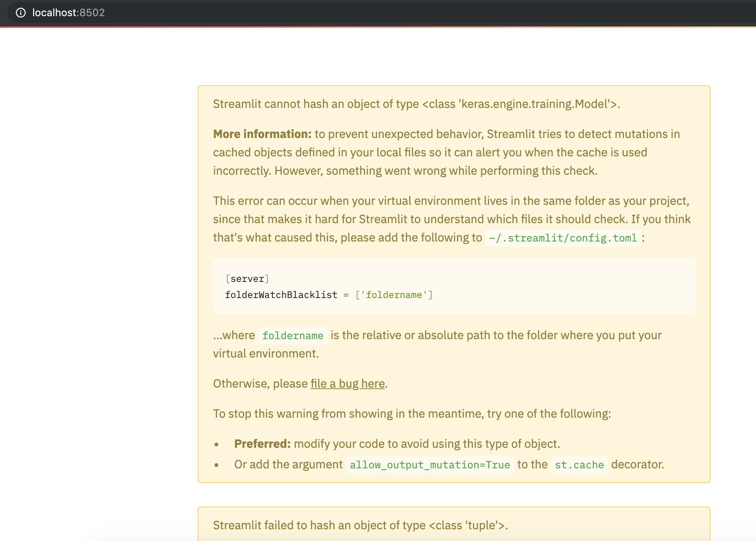Select the st.cache inline code snippet
756x541 pixels.
click(579, 464)
